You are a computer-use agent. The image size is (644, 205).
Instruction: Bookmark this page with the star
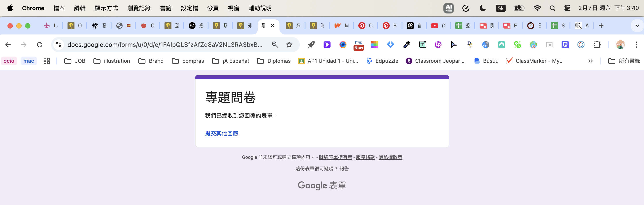(289, 45)
